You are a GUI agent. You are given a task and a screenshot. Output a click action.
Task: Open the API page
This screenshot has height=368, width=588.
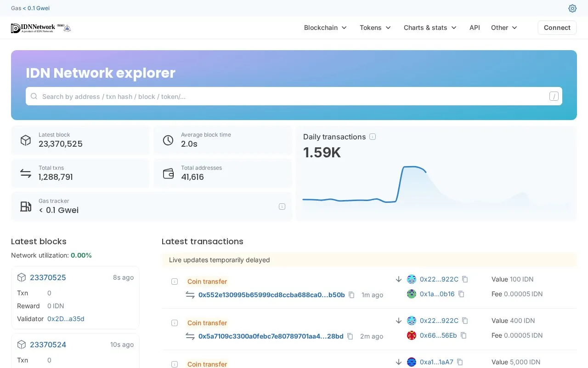[x=475, y=28]
